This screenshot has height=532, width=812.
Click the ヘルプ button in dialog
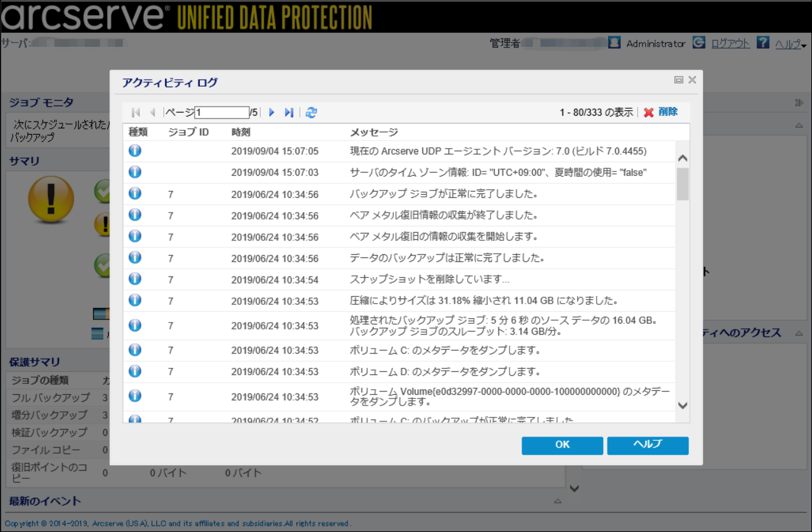pos(647,445)
